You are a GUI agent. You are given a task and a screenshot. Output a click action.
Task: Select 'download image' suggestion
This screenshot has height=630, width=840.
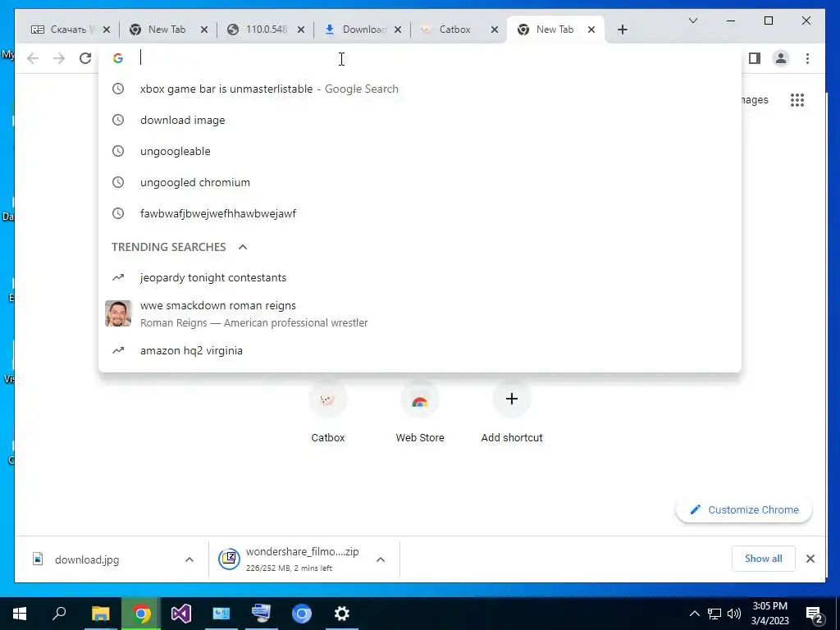(419, 120)
